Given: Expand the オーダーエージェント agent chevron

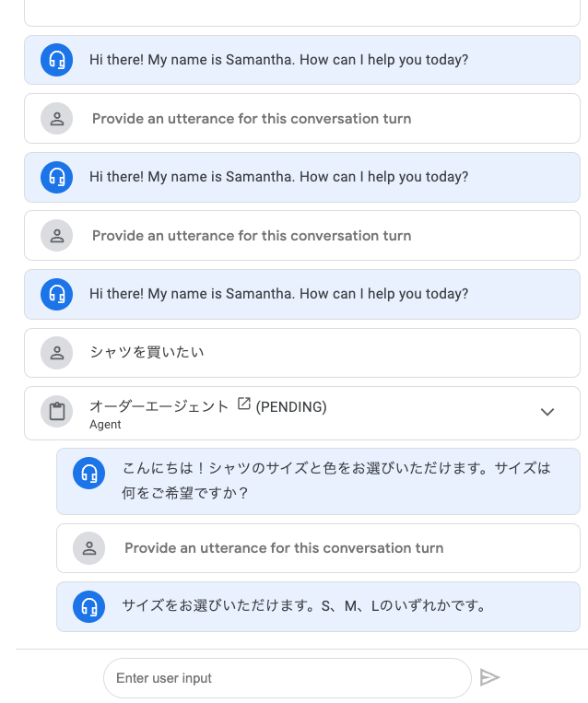Looking at the screenshot, I should tap(547, 412).
